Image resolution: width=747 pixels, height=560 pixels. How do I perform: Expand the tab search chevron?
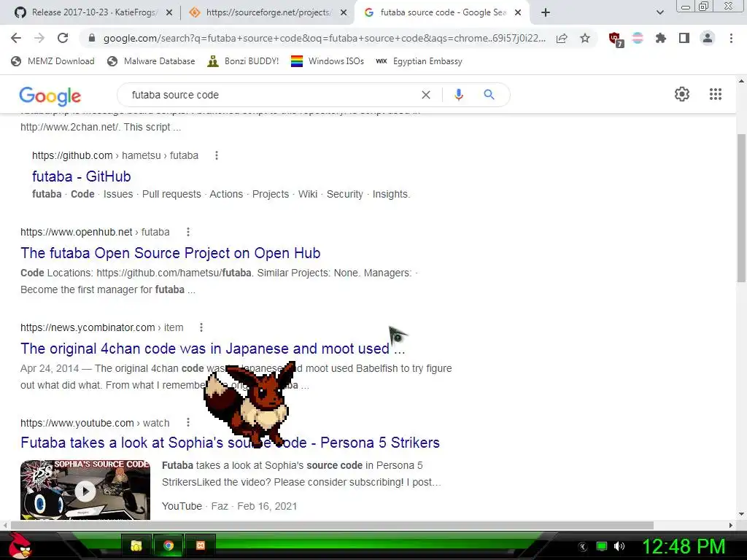pos(659,12)
